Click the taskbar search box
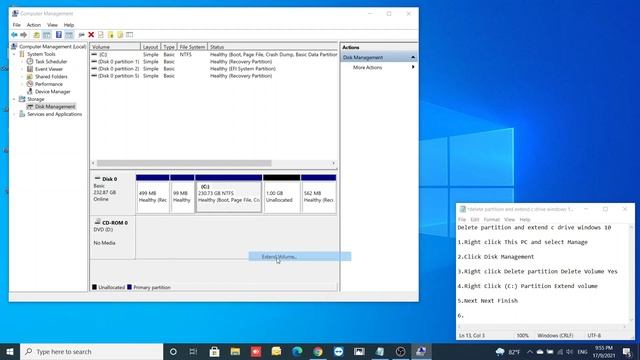Screen dimensions: 640x360 [x=91, y=351]
